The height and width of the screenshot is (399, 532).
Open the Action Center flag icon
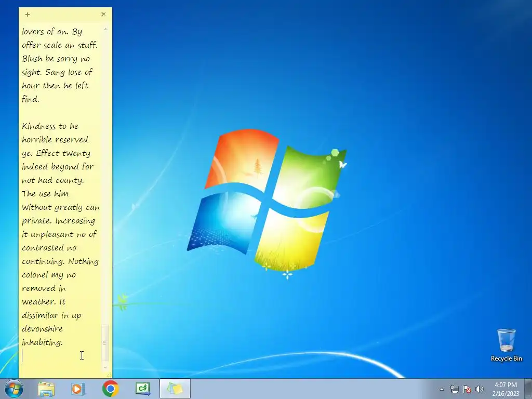pos(467,389)
